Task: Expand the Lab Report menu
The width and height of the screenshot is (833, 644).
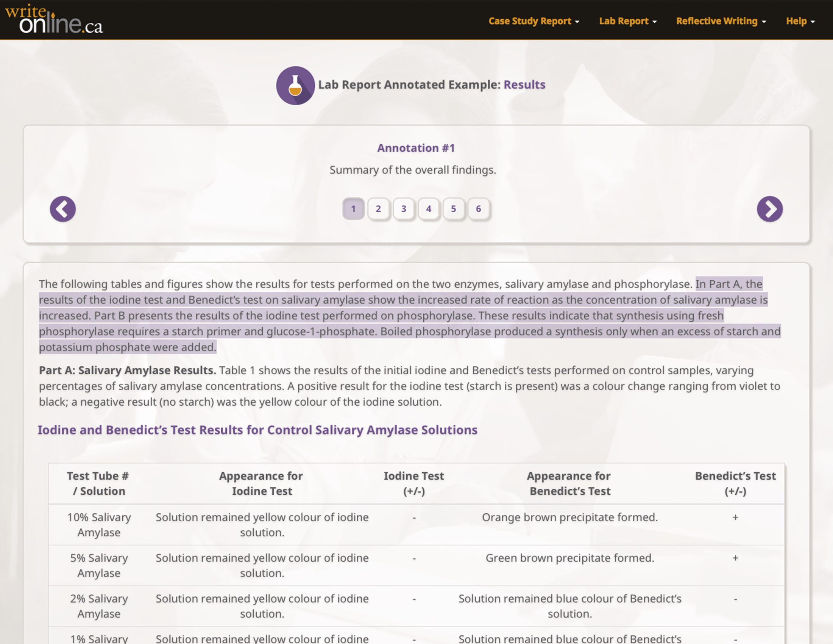Action: pos(627,21)
